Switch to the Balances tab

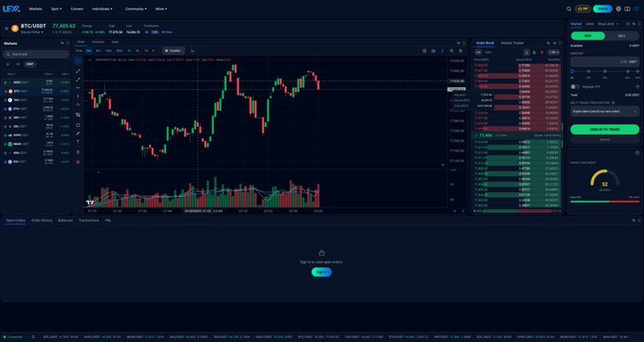point(65,221)
